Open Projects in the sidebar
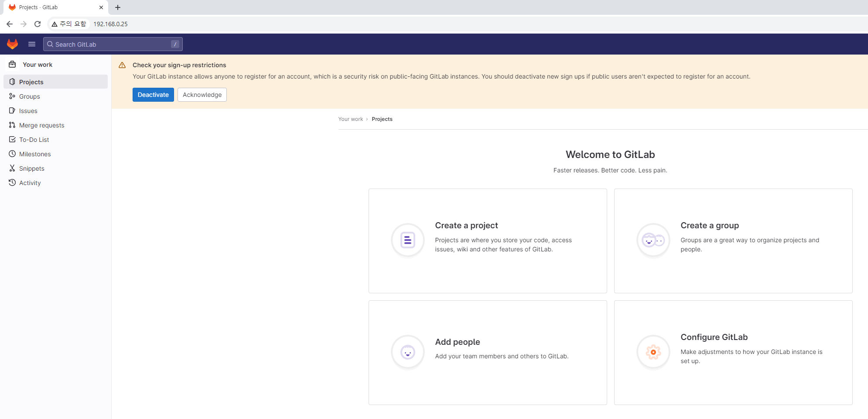Viewport: 868px width, 419px height. pos(55,82)
